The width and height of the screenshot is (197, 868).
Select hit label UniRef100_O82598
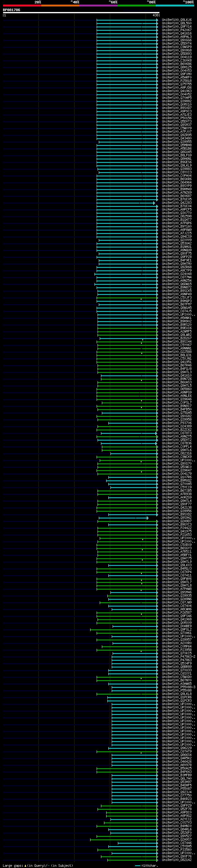(x=176, y=216)
